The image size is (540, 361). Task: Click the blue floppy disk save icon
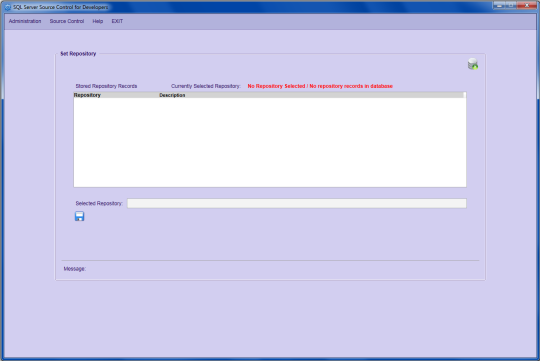tap(80, 216)
